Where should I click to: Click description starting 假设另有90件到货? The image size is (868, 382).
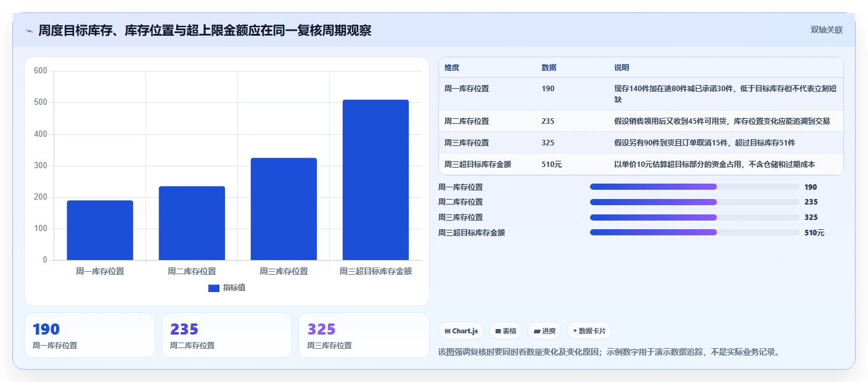point(705,143)
